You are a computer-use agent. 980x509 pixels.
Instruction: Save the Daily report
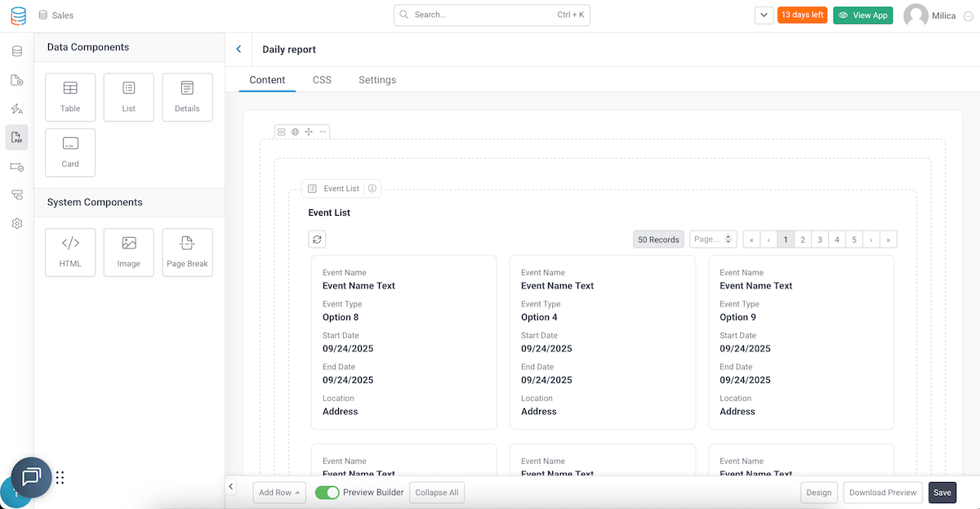942,493
